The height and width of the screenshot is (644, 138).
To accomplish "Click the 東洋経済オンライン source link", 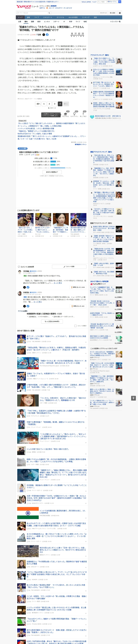I will click(81, 144).
